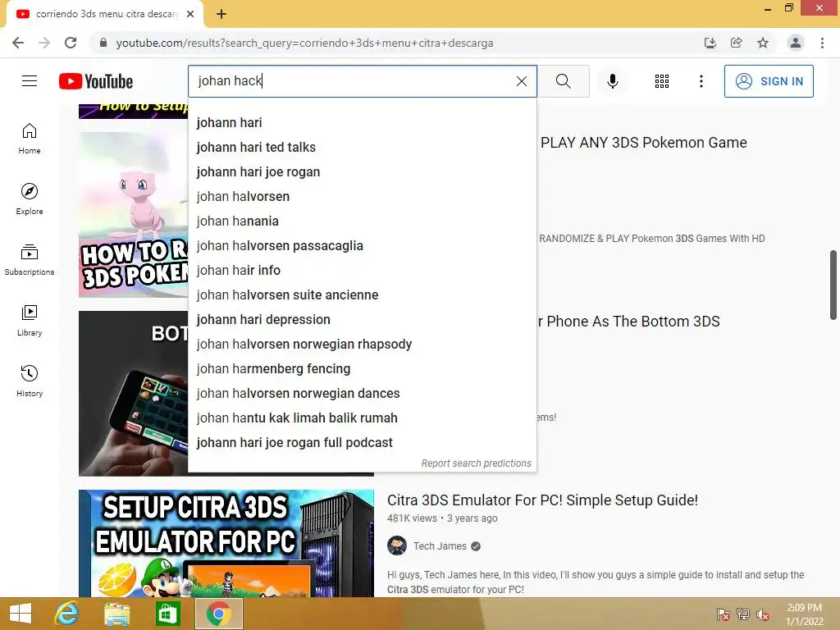This screenshot has width=840, height=630.
Task: Choose suggestion 'johan halvorsen suite ancienne'
Action: pyautogui.click(x=362, y=295)
